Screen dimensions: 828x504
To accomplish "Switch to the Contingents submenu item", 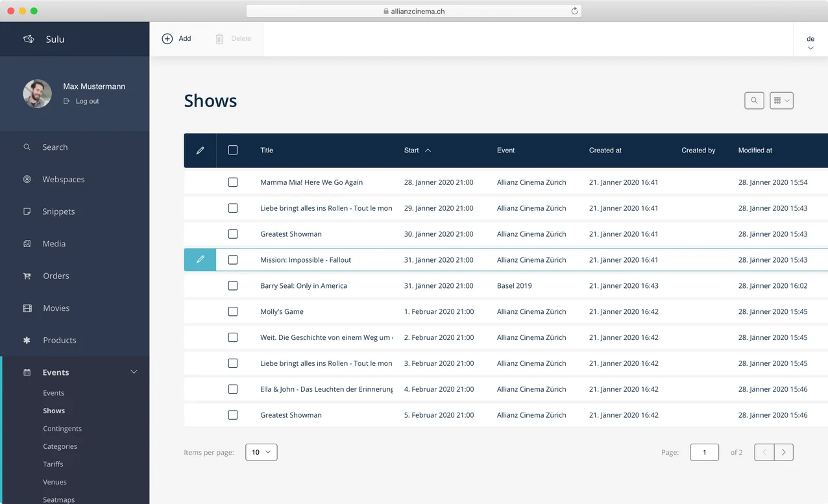I will 62,428.
